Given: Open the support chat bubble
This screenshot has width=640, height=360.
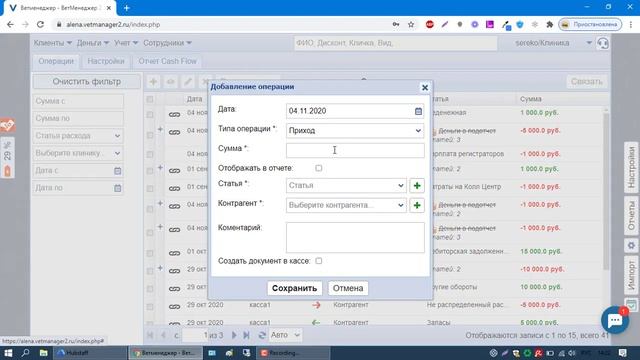Looking at the screenshot, I should 615,320.
